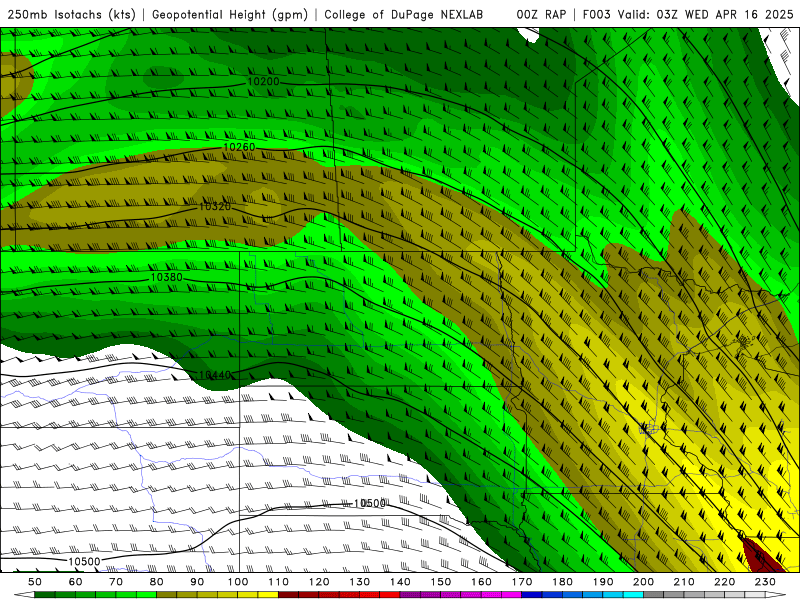Click the 170 value on the color scale
Screen dimensions: 800x600
click(522, 582)
